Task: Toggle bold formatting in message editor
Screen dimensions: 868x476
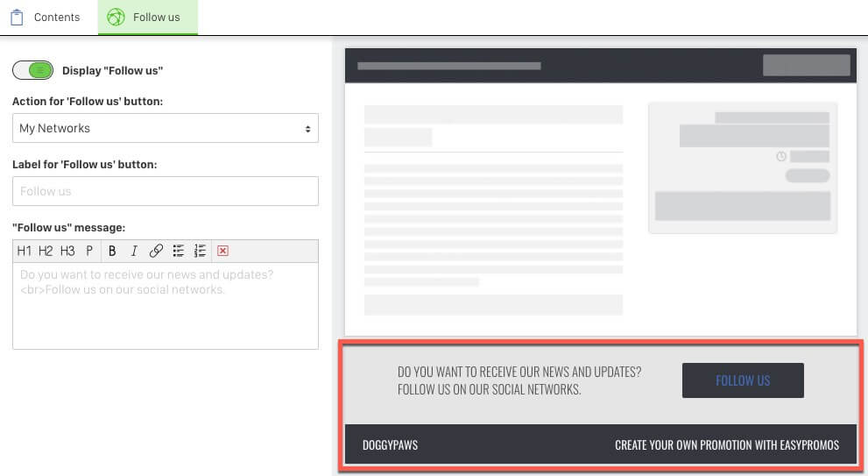Action: [112, 251]
